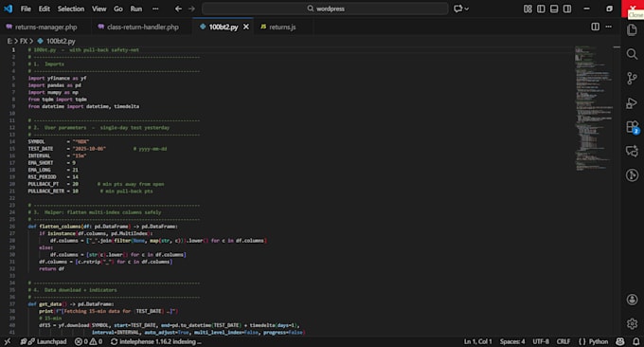The image size is (644, 347).
Task: Click the VS Code logo icon
Action: pyautogui.click(x=9, y=9)
